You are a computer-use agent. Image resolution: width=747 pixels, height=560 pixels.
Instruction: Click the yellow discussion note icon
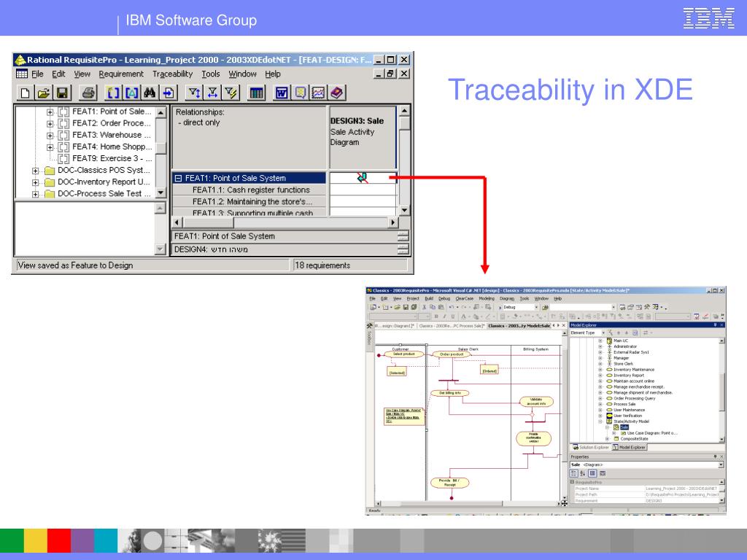coord(300,93)
